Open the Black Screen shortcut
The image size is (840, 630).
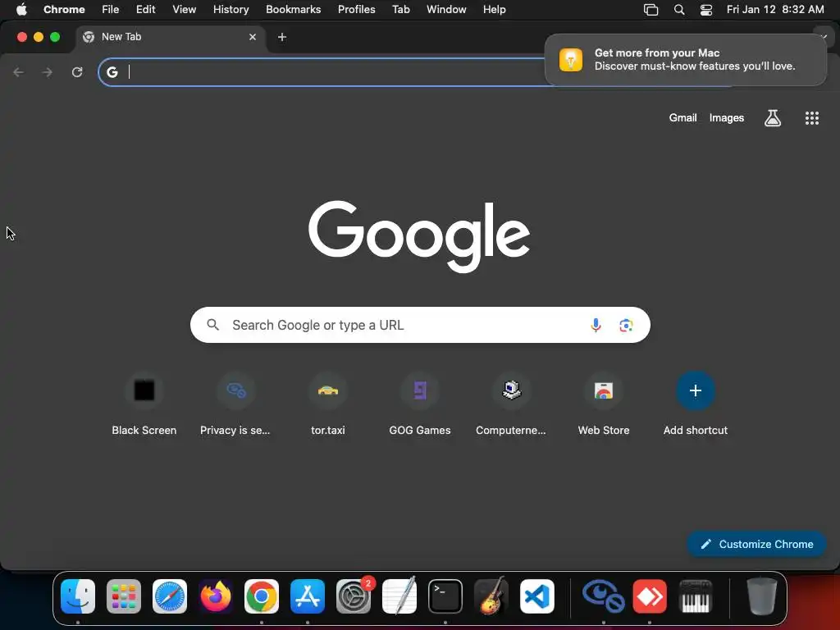tap(144, 404)
